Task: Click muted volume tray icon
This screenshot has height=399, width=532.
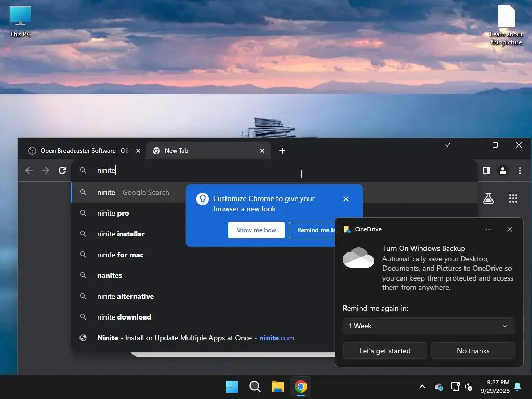Action: (x=469, y=387)
